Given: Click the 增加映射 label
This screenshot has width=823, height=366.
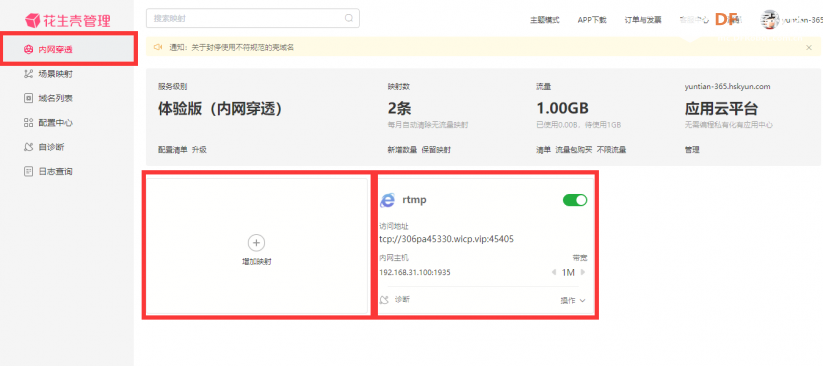Looking at the screenshot, I should point(256,261).
